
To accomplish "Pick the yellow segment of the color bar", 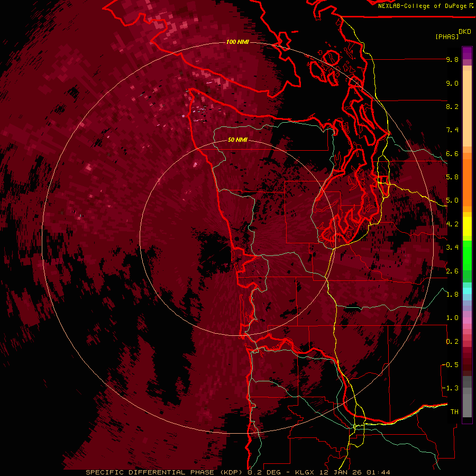I will (x=467, y=226).
